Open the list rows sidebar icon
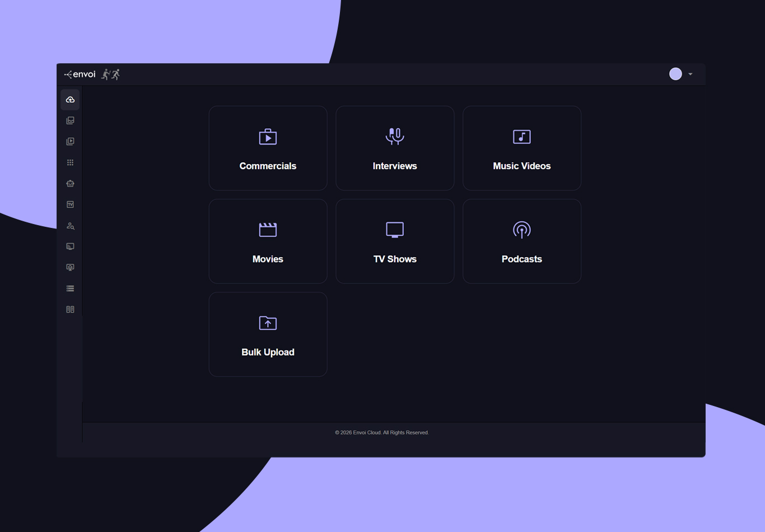This screenshot has height=532, width=765. (x=70, y=288)
